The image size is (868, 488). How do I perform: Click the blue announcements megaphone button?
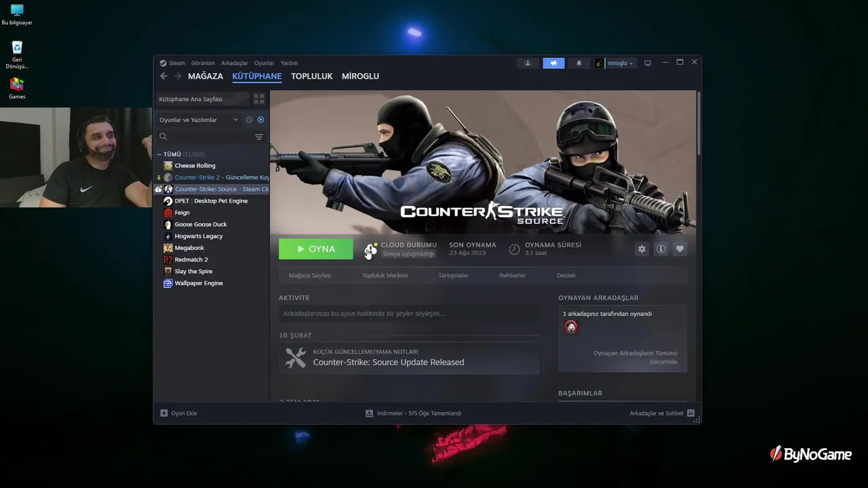(553, 63)
